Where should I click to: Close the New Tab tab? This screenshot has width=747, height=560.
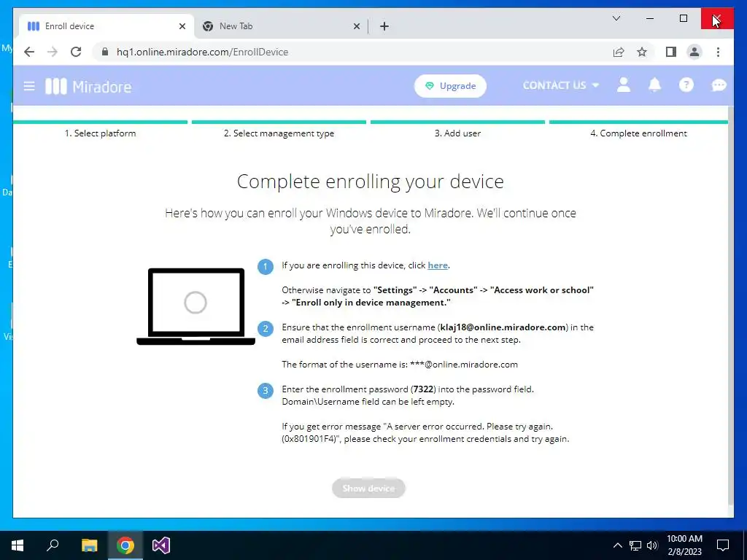click(356, 26)
